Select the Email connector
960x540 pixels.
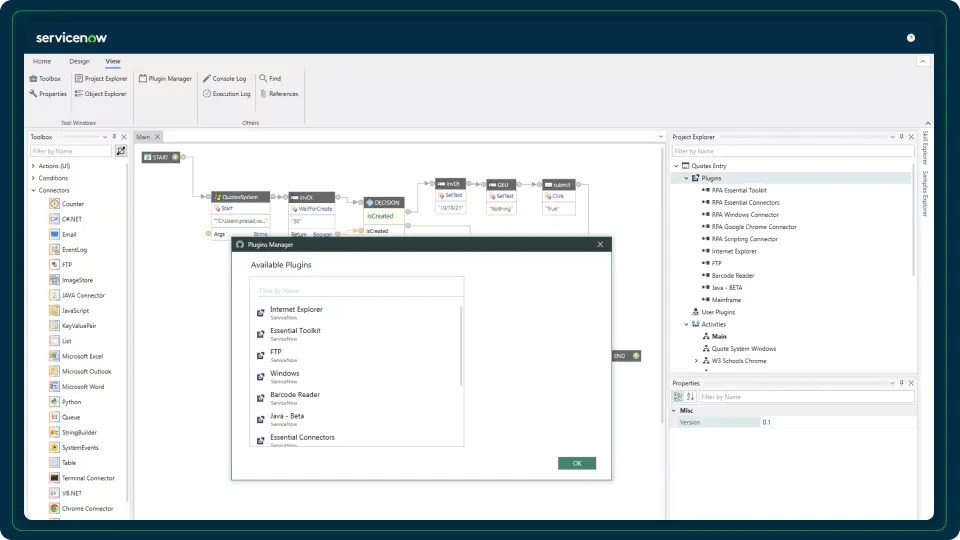63,234
